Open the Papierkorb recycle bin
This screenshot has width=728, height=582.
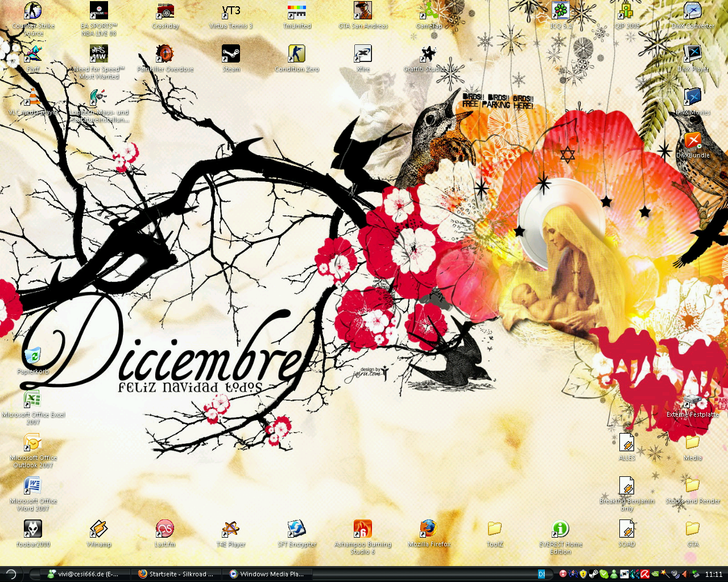(33, 356)
